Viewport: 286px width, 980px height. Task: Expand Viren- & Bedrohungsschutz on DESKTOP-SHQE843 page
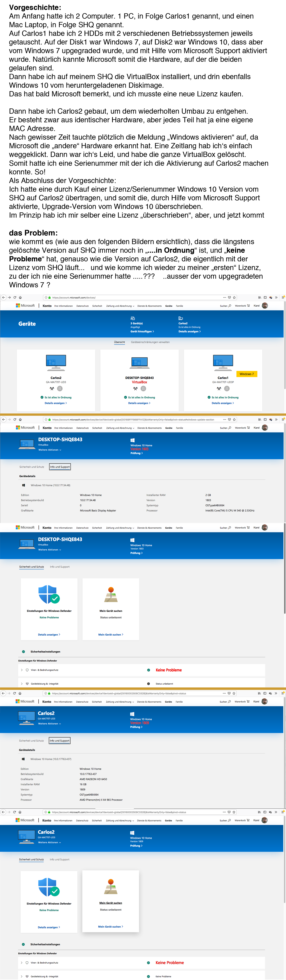(x=22, y=670)
